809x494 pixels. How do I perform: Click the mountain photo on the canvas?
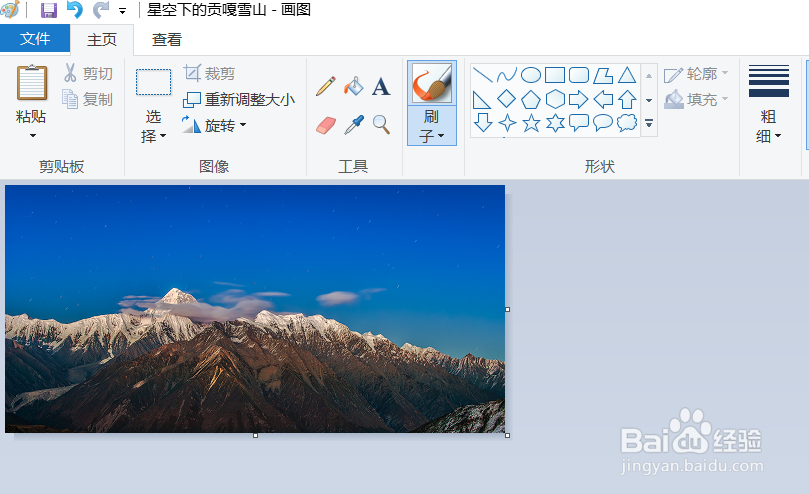[x=255, y=309]
